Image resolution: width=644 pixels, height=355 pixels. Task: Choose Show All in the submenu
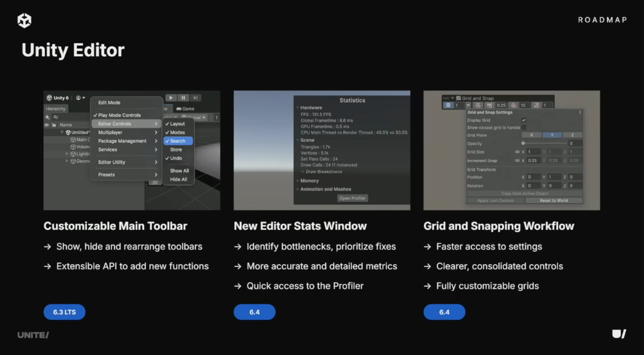pos(178,171)
